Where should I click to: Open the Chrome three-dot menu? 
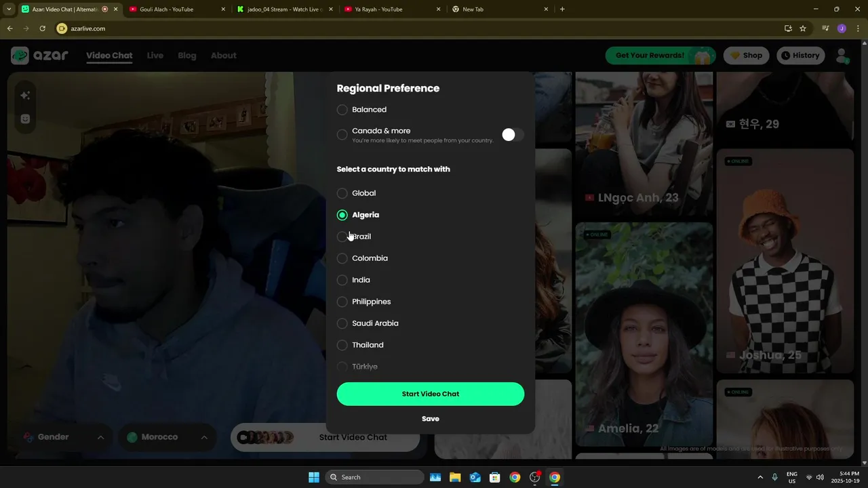click(857, 28)
